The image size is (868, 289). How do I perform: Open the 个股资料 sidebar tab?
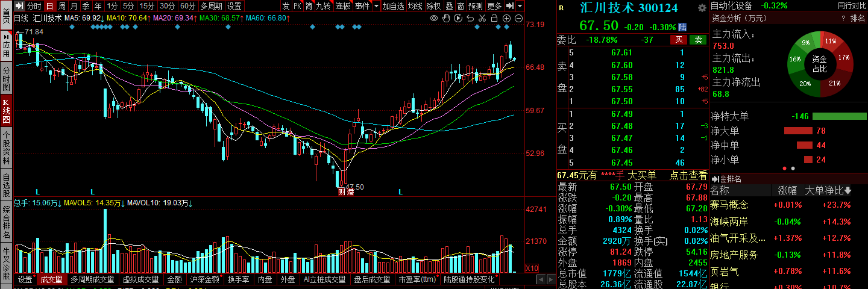(6, 148)
